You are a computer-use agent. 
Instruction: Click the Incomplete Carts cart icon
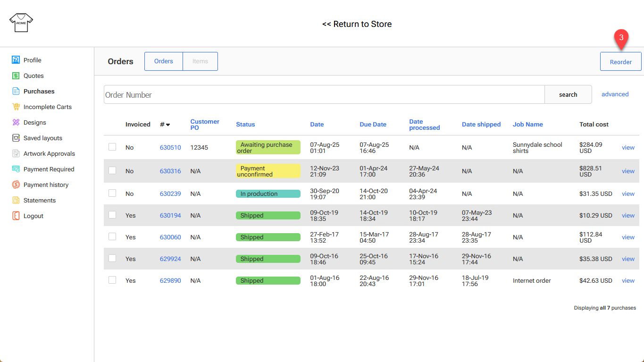tap(16, 107)
